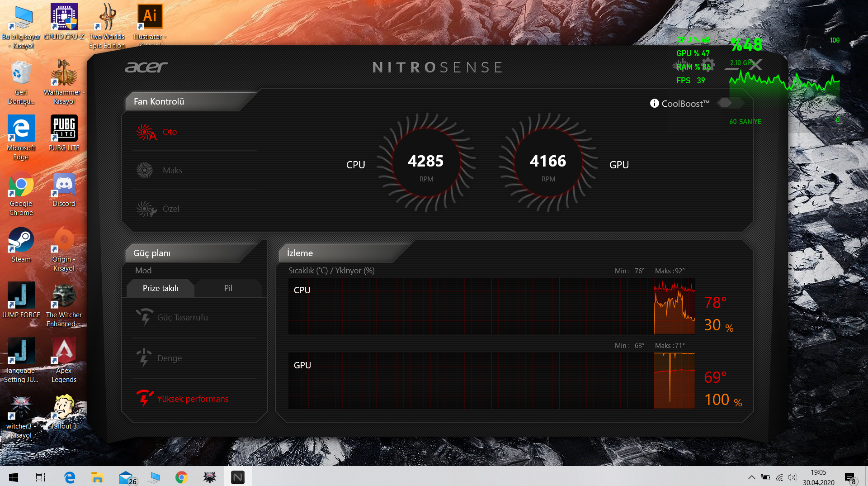Open File Explorer from taskbar
This screenshot has width=868, height=486.
pos(97,477)
